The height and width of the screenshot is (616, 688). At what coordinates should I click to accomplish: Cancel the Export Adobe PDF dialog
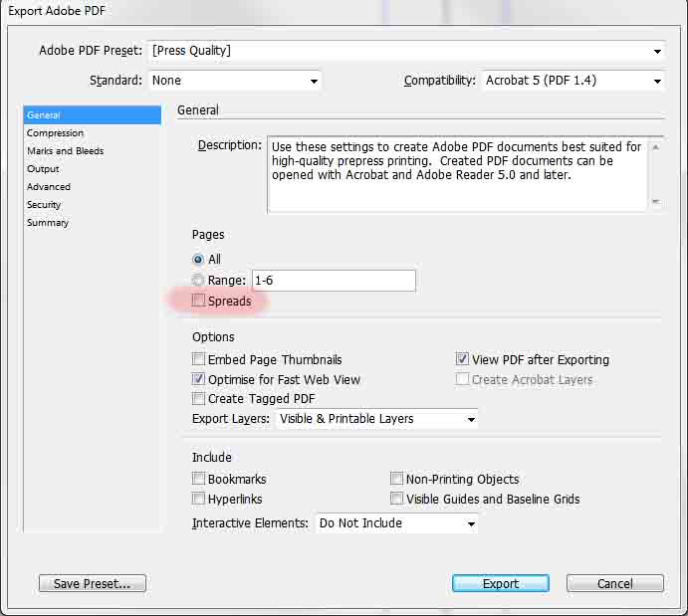(614, 583)
